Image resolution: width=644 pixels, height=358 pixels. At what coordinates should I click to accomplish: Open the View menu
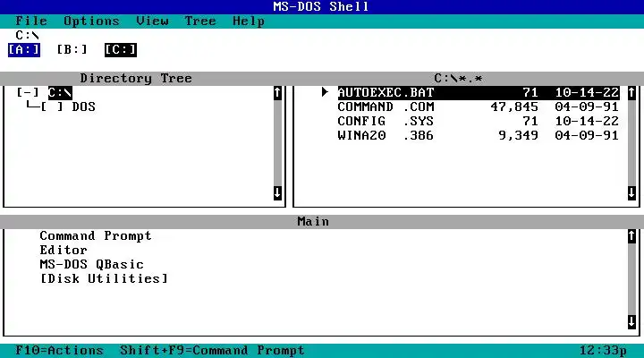pos(152,21)
